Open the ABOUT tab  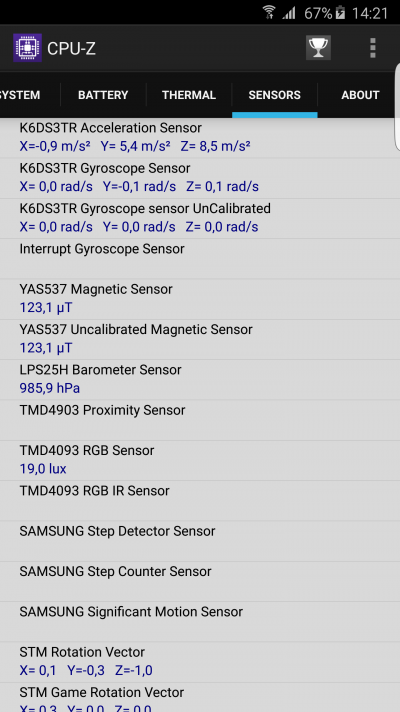point(360,95)
